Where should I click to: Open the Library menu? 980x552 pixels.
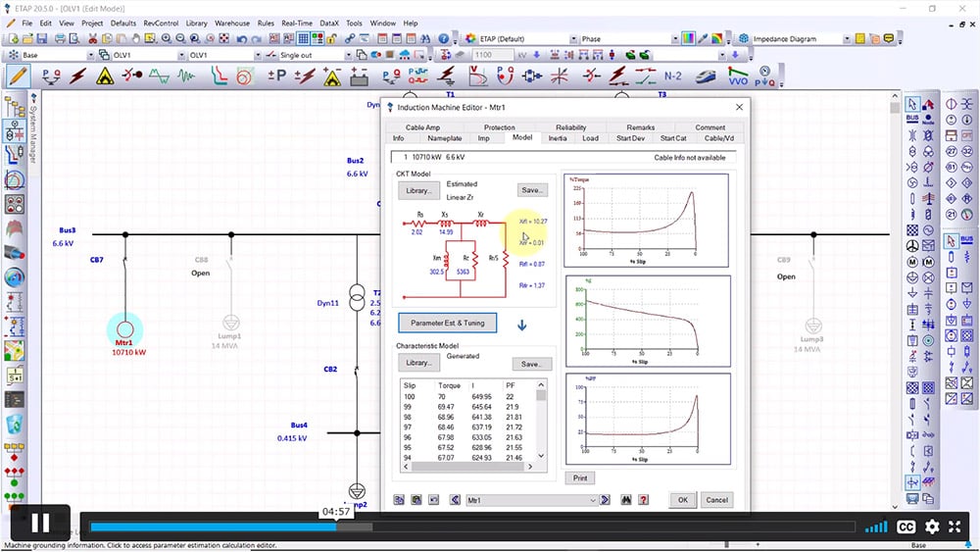196,24
